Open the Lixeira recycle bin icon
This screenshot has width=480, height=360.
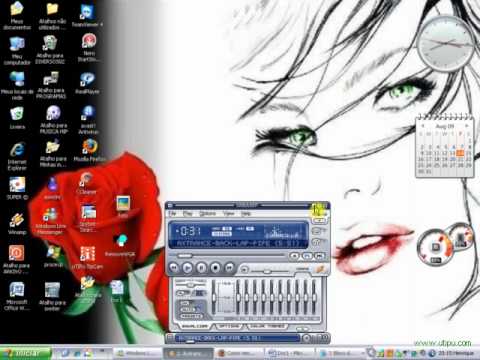point(17,118)
